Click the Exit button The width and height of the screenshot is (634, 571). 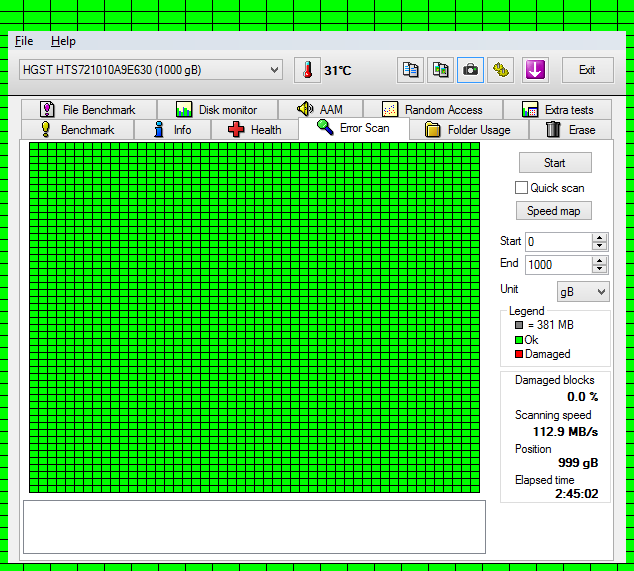pyautogui.click(x=588, y=70)
